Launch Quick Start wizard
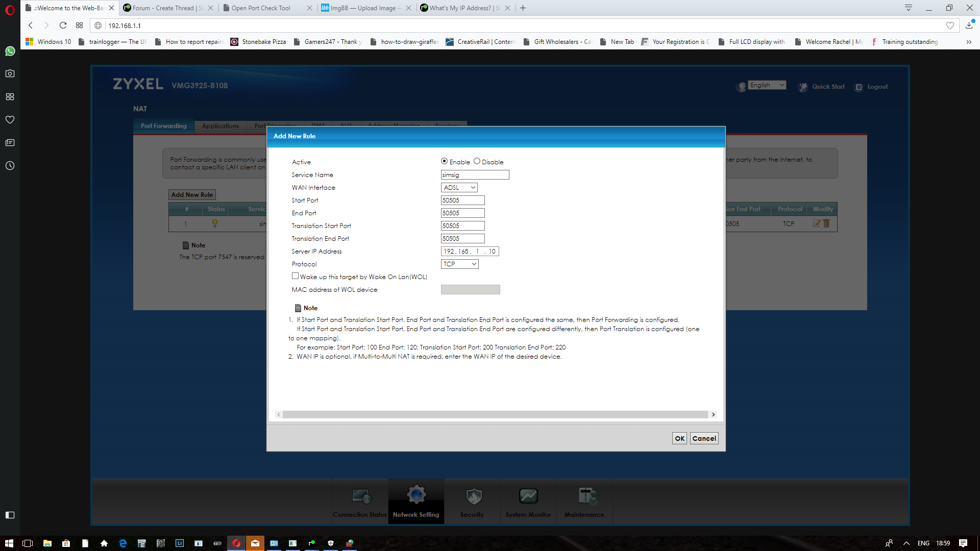 tap(821, 87)
